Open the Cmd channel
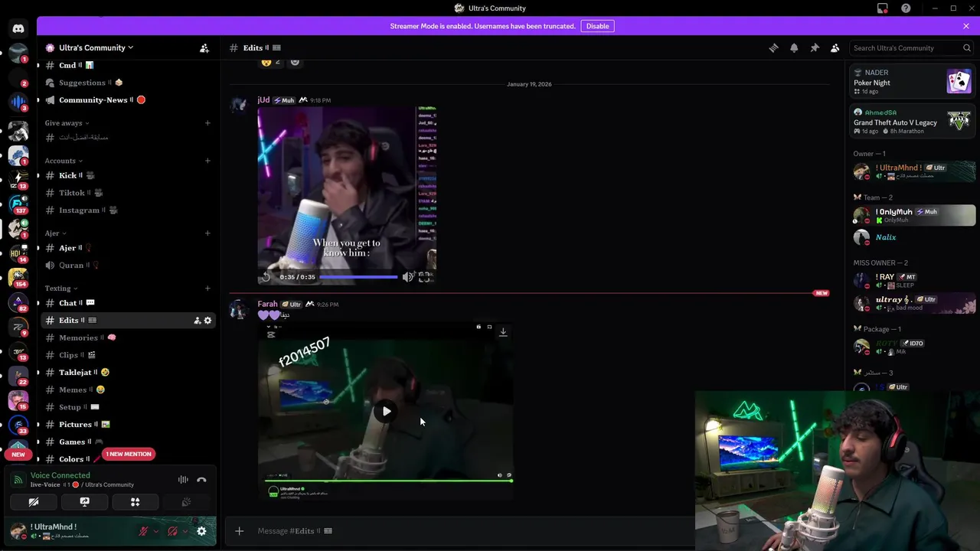This screenshot has height=551, width=980. pos(127,65)
